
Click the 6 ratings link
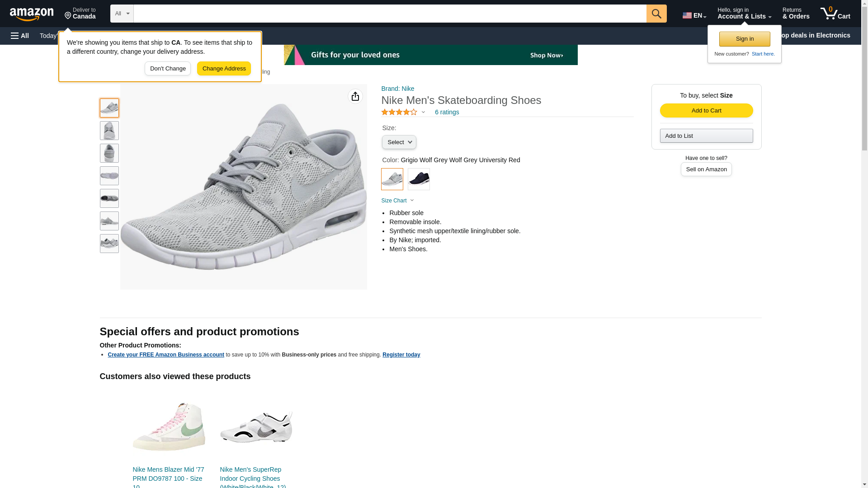click(447, 112)
